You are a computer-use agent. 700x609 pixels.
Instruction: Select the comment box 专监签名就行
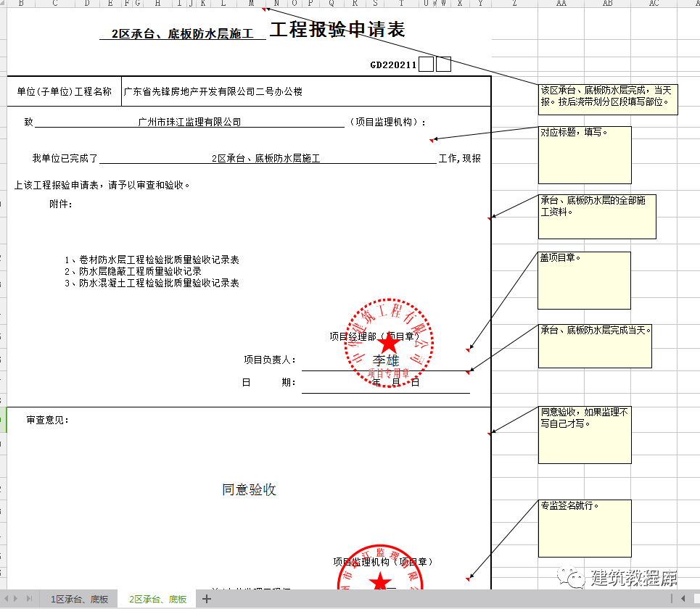(x=585, y=529)
